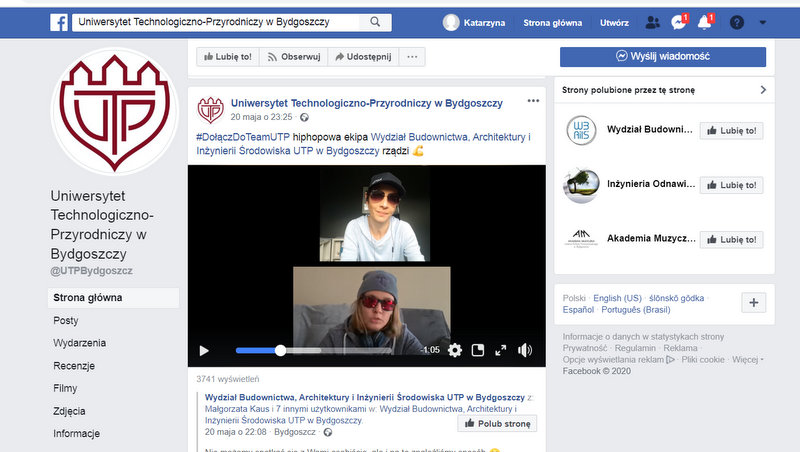This screenshot has width=800, height=452.
Task: Open the post author page name link
Action: (367, 103)
